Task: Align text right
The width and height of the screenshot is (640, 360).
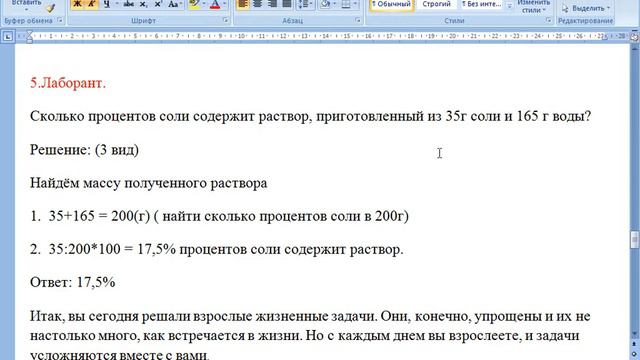Action: pos(272,4)
